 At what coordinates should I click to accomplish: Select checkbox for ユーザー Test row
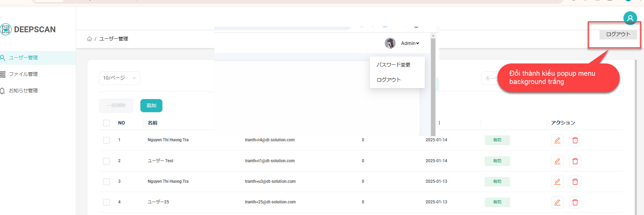(x=107, y=161)
